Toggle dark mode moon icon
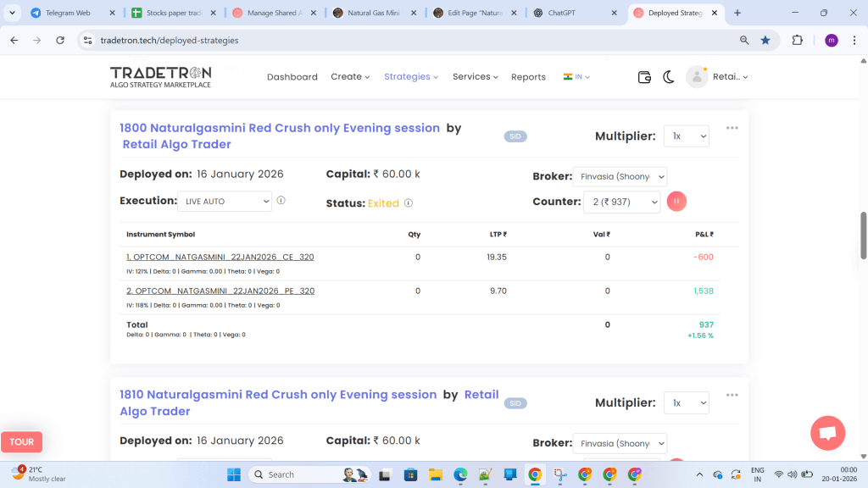This screenshot has width=868, height=488. pyautogui.click(x=669, y=77)
